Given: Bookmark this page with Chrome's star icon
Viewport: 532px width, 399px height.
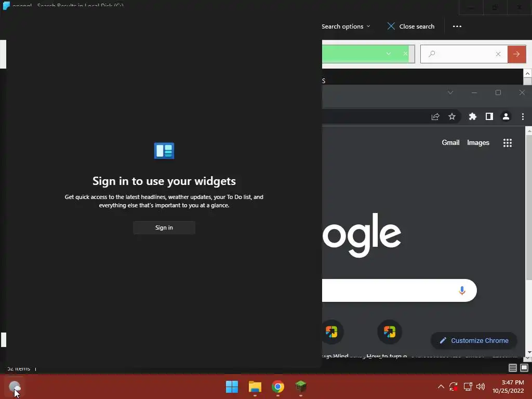Looking at the screenshot, I should 452,117.
